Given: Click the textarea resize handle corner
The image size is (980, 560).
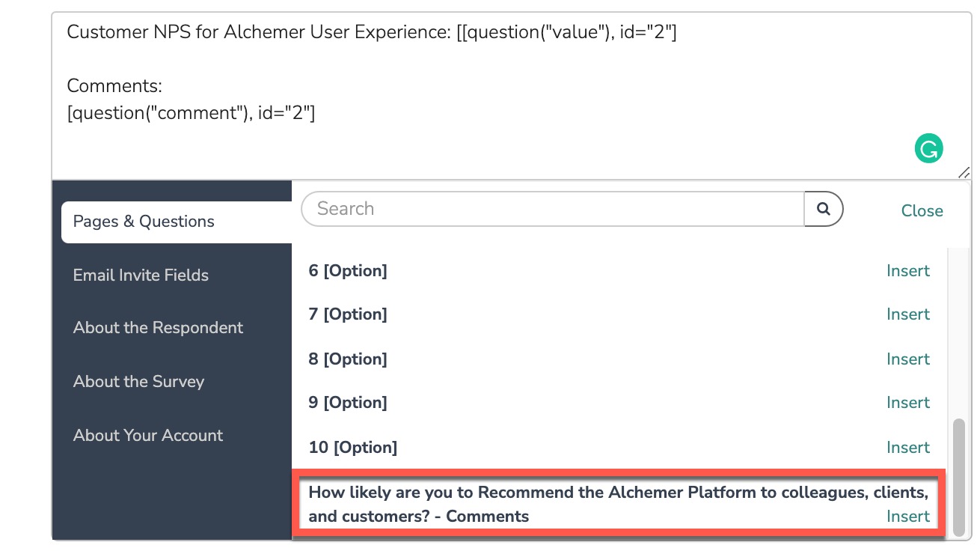Looking at the screenshot, I should click(x=964, y=172).
